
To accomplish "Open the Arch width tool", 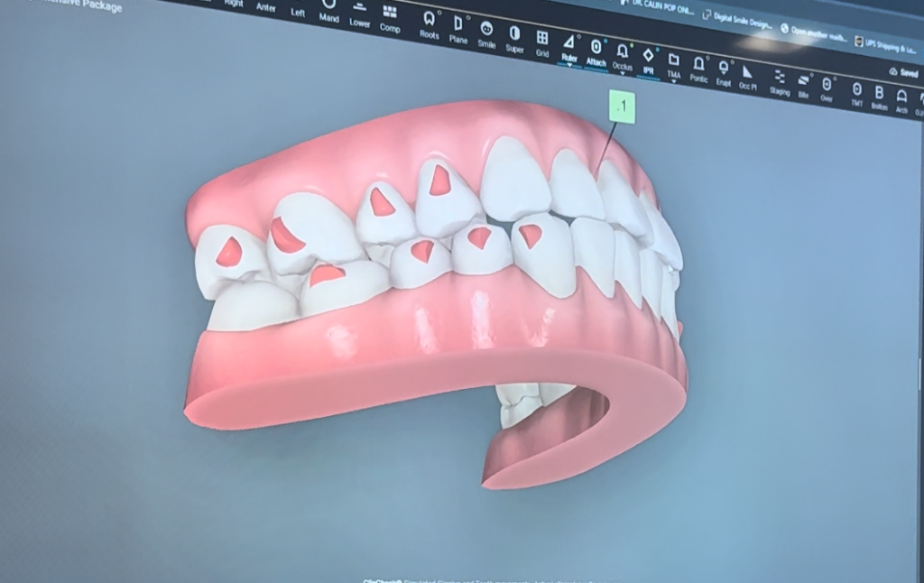I will coord(901,102).
